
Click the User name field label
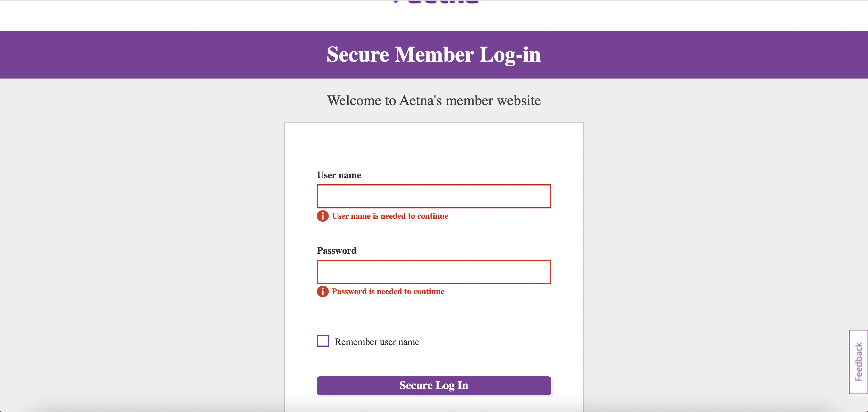click(x=338, y=175)
